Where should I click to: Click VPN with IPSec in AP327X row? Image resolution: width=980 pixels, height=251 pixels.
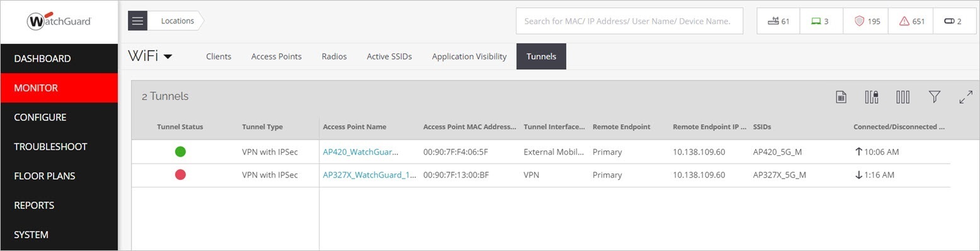tap(270, 175)
